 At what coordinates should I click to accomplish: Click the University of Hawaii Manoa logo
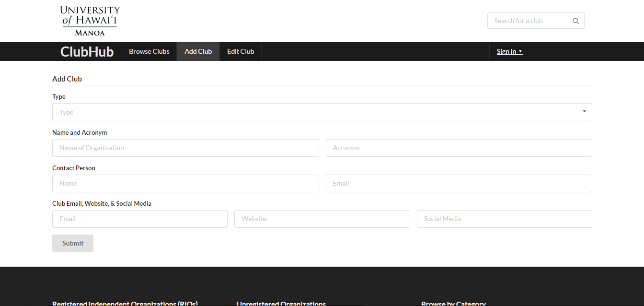[90, 21]
